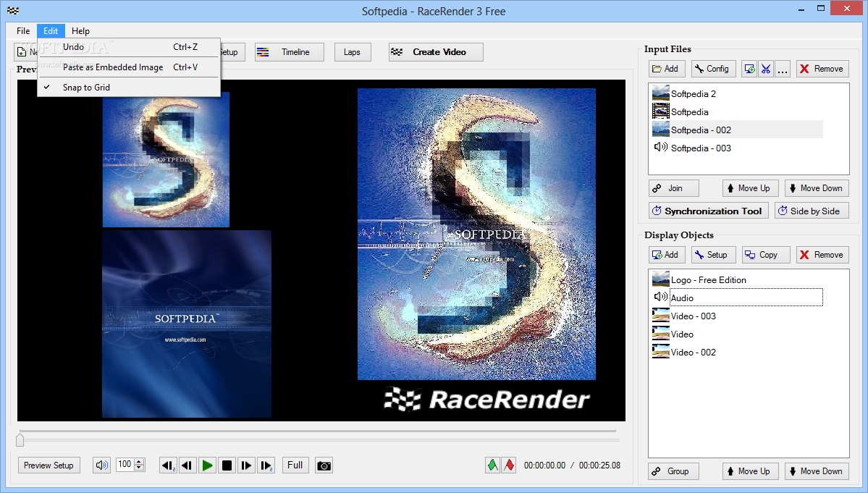The height and width of the screenshot is (493, 868).
Task: Move the selected input file down
Action: tap(817, 188)
